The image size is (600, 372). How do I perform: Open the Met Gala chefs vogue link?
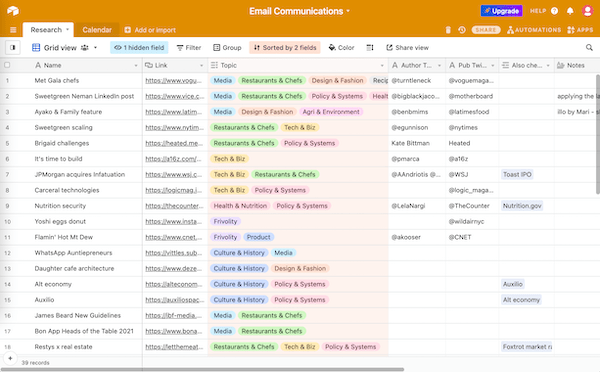tap(173, 80)
